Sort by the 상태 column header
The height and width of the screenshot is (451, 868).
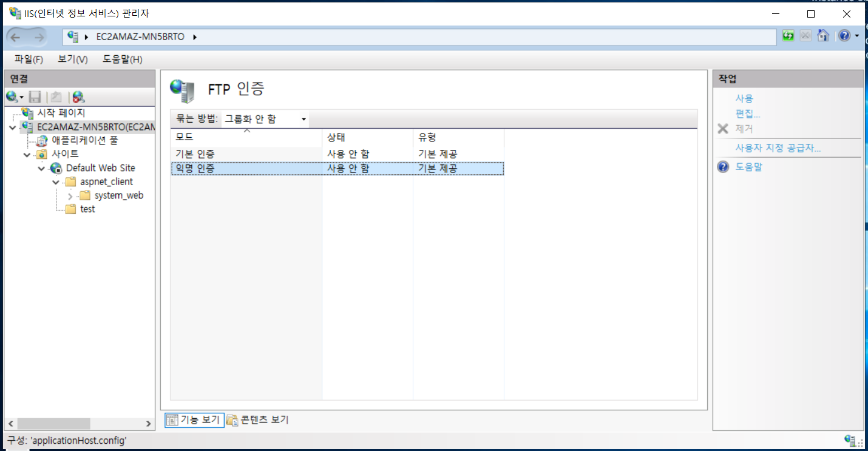click(x=368, y=137)
